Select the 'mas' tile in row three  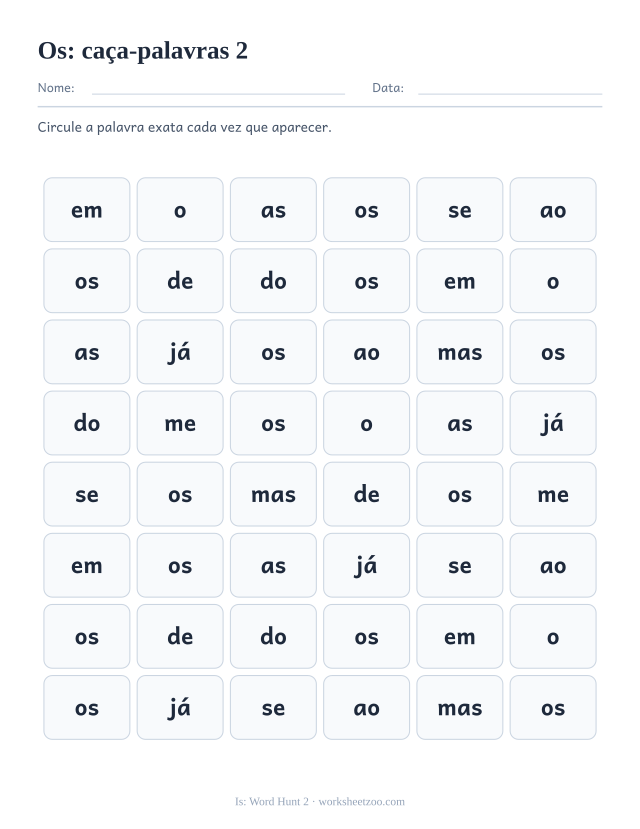coord(460,352)
